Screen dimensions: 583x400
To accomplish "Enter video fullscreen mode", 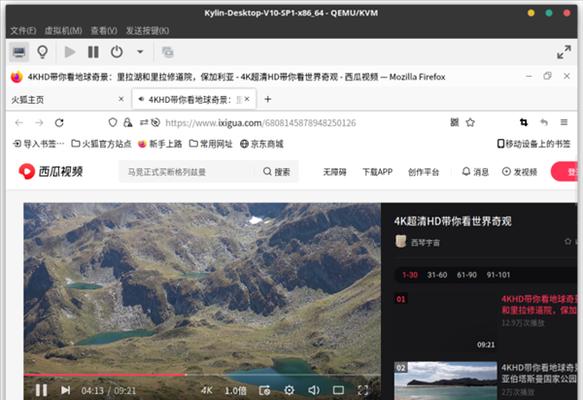I will (363, 390).
